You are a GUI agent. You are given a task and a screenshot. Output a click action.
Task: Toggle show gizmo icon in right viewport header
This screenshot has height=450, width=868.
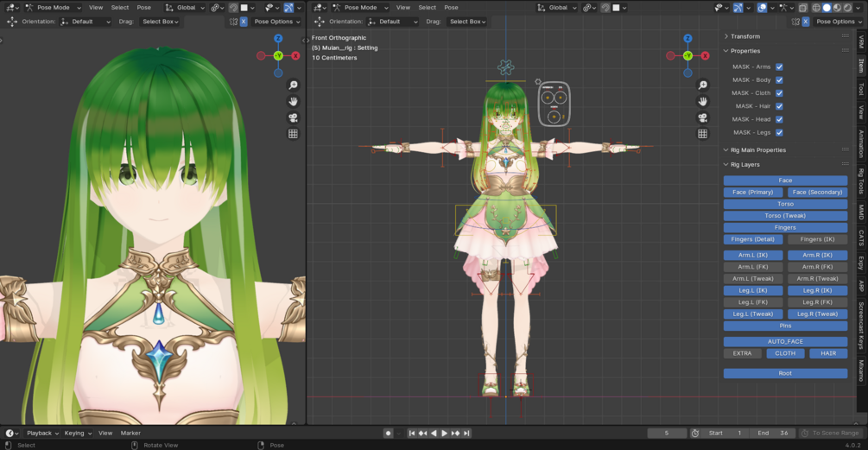738,8
